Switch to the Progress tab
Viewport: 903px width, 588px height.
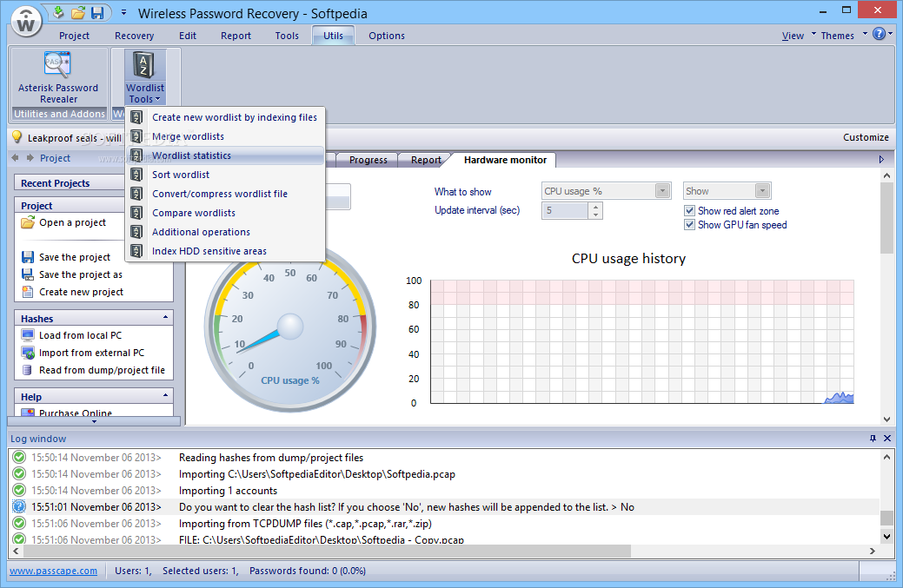tap(368, 160)
